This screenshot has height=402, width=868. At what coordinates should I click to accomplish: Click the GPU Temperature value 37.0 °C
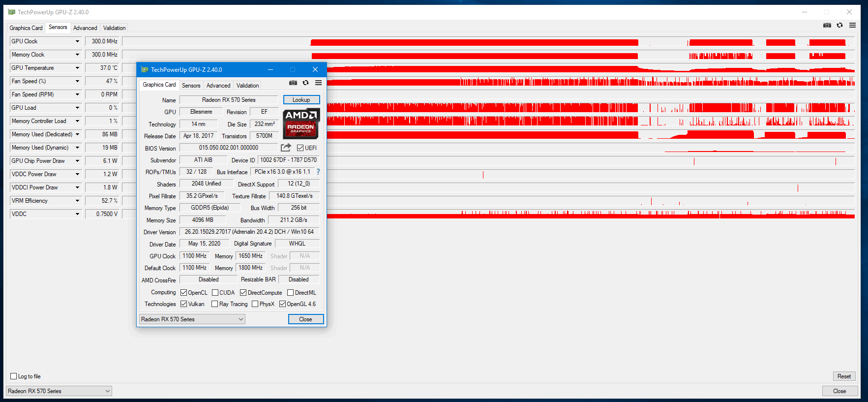point(102,68)
